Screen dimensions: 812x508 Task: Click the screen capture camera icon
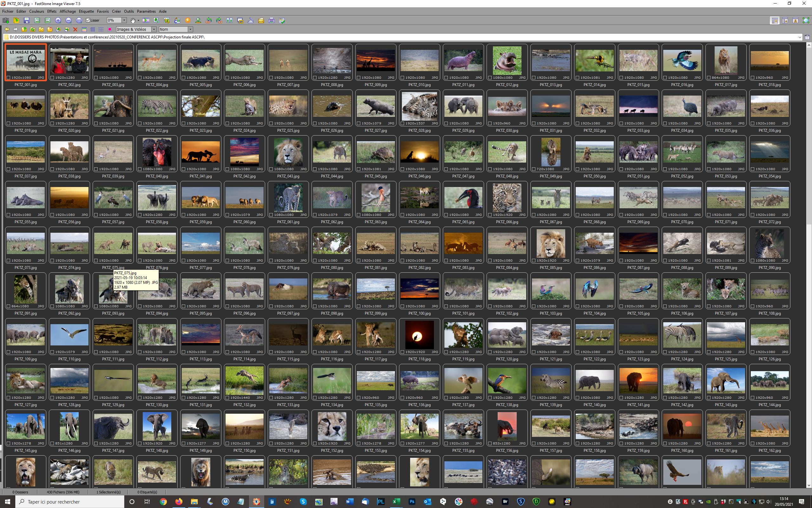6,21
